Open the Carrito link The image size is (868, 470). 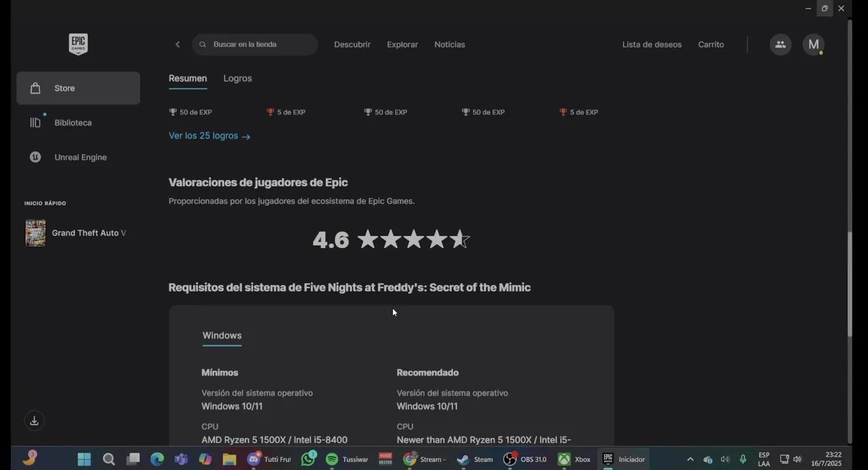[711, 44]
